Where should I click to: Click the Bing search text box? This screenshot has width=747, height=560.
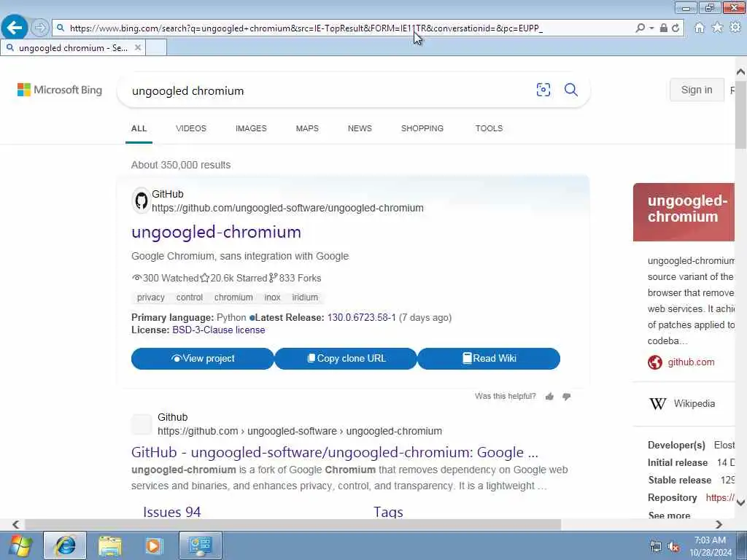tap(329, 90)
